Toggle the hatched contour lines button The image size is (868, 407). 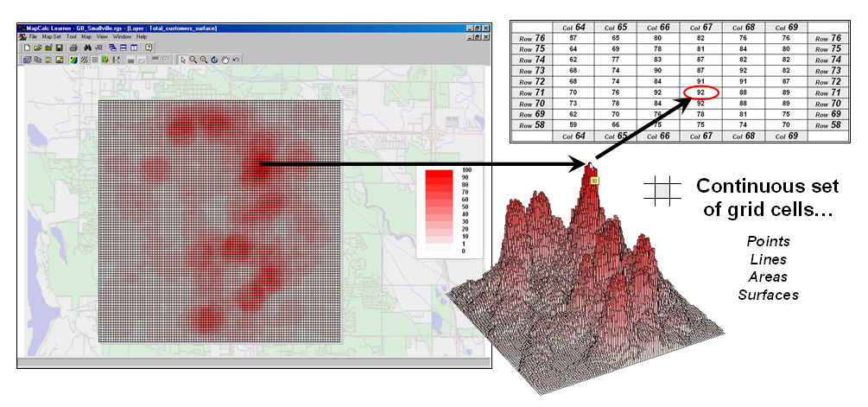click(x=84, y=60)
